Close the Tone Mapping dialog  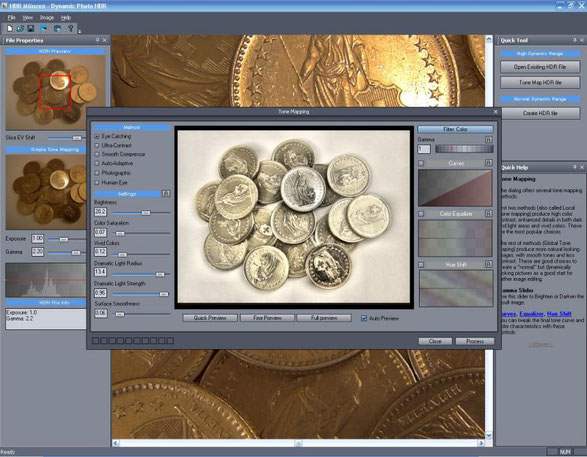tap(496, 112)
